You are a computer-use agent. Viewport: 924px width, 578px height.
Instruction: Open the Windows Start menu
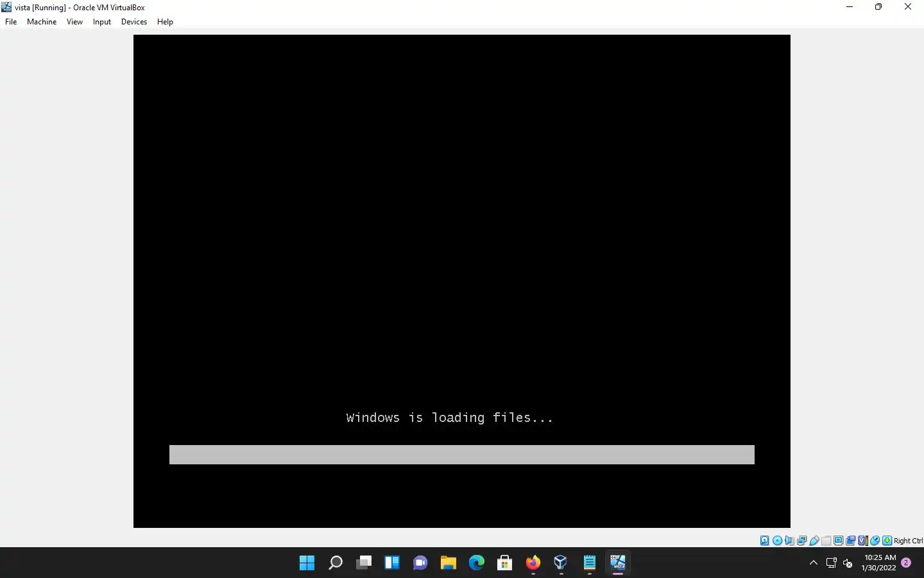click(x=307, y=563)
